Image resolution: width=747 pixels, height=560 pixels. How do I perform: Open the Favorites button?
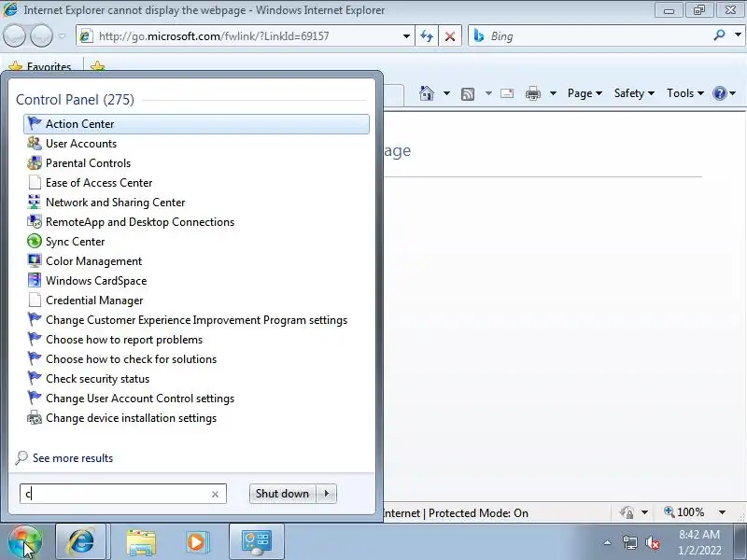[40, 66]
